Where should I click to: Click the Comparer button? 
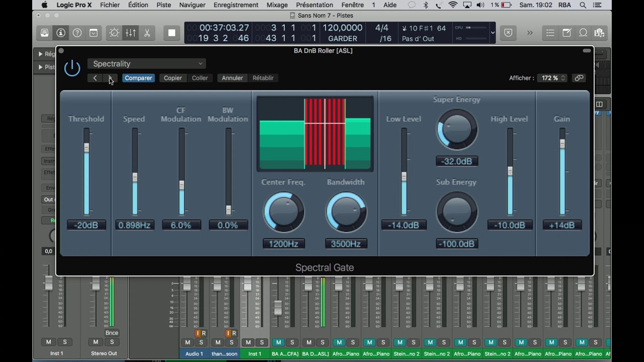[x=138, y=78]
